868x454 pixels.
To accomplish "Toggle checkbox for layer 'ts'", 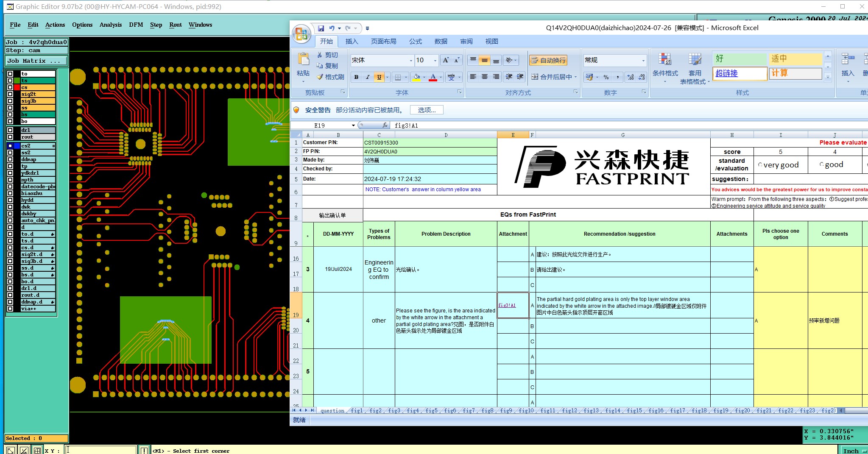I will [10, 81].
